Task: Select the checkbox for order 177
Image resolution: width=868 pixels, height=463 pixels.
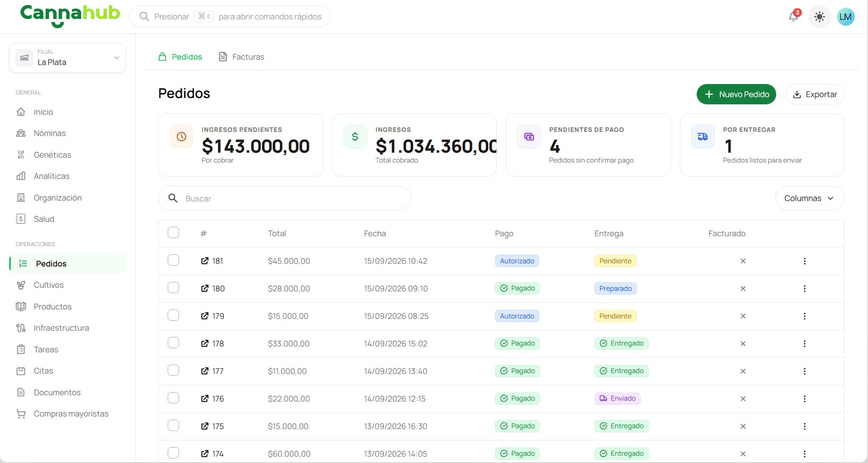Action: coord(173,370)
